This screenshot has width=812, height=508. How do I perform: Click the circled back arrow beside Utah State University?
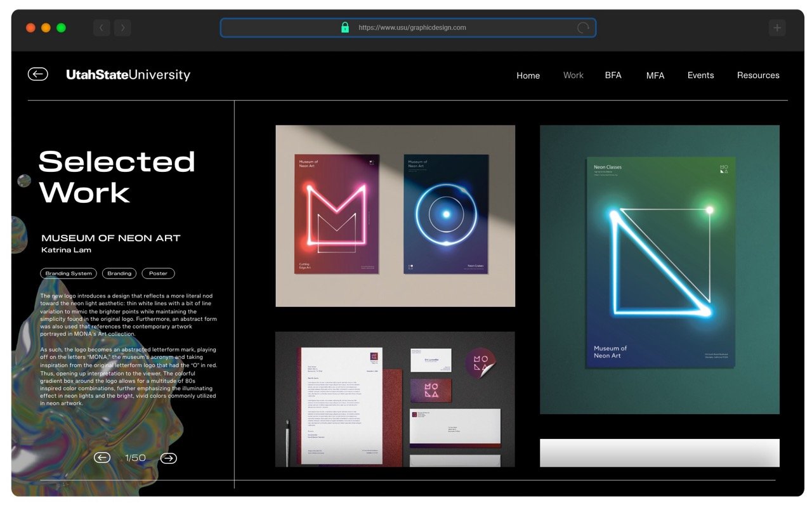click(x=37, y=74)
